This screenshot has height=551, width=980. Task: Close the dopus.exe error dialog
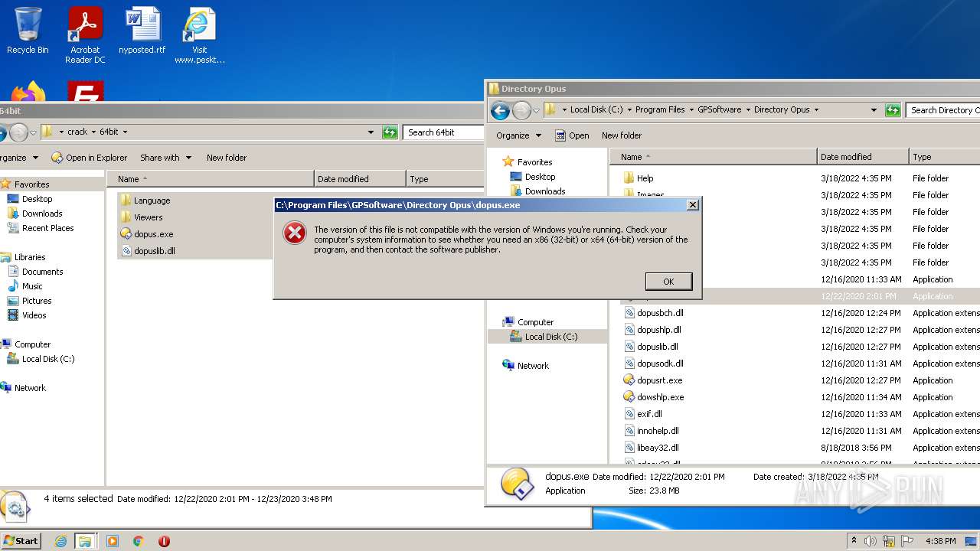[x=692, y=205]
